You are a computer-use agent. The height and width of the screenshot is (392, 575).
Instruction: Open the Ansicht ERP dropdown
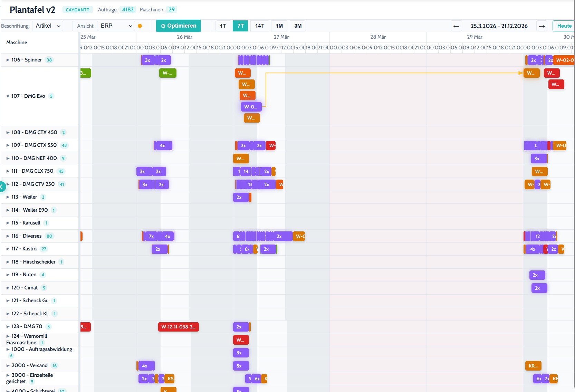pos(116,26)
